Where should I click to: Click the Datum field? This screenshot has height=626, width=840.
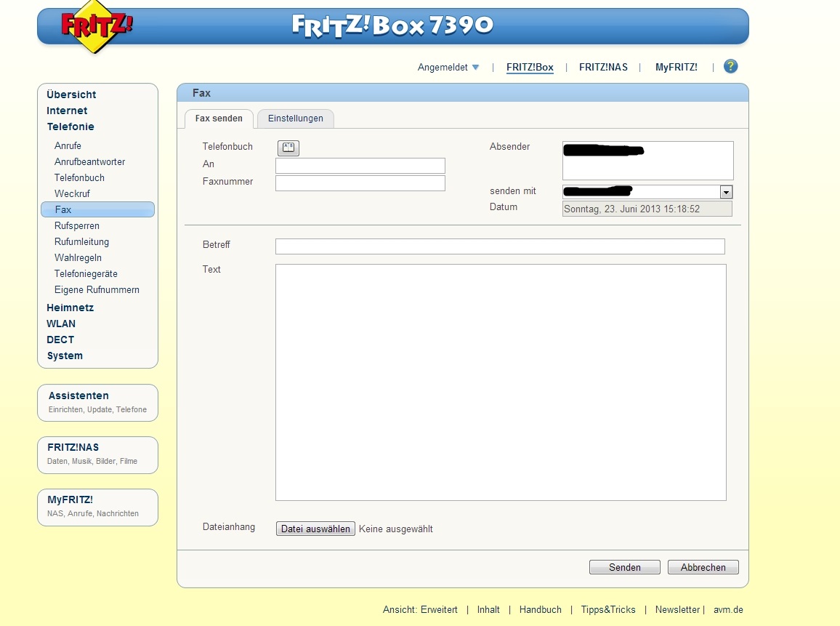click(647, 209)
